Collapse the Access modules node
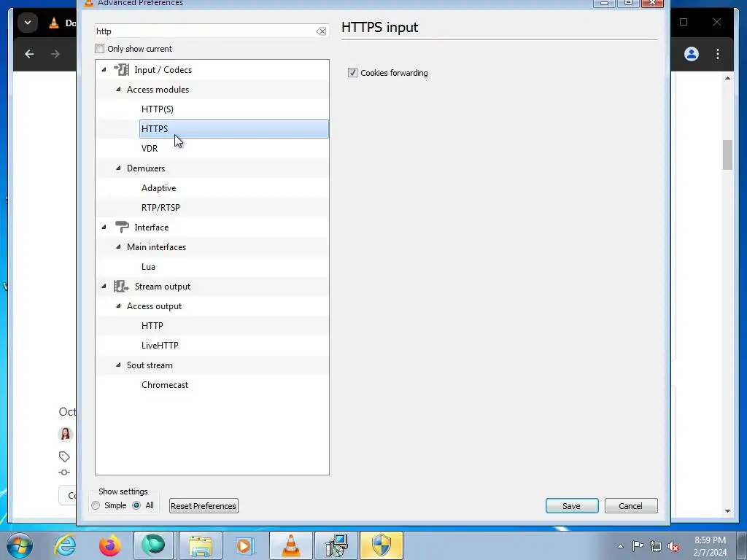 (x=119, y=89)
